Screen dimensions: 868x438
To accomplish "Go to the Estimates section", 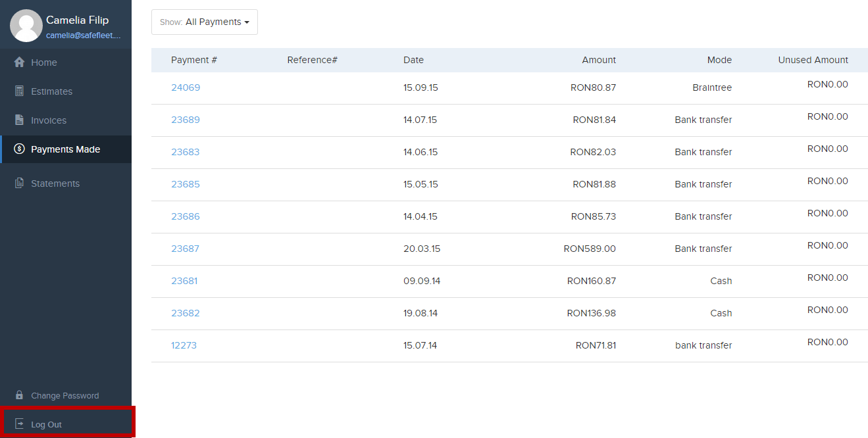I will [51, 91].
